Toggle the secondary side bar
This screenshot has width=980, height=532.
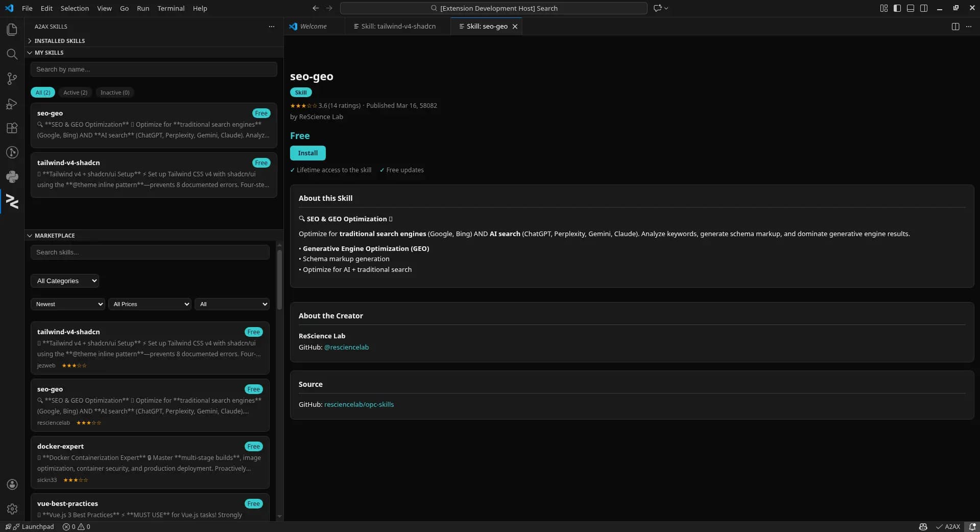[924, 8]
